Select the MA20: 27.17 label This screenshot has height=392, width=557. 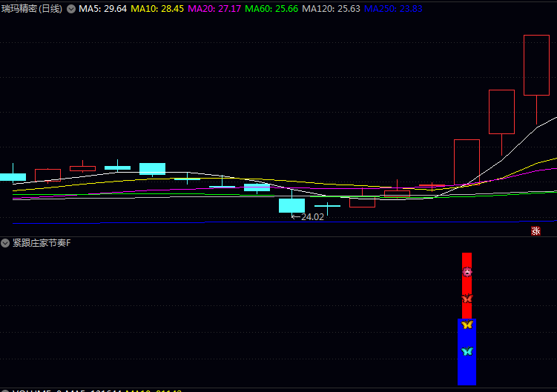[214, 9]
